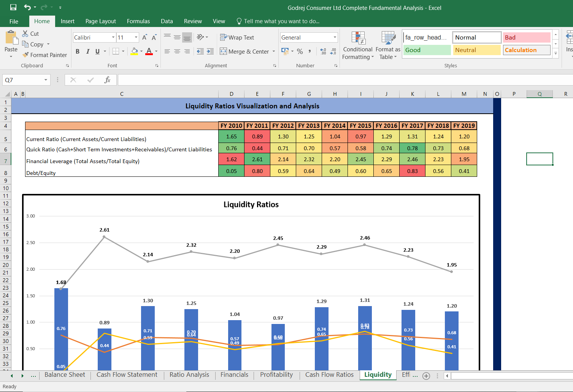Decrease font size with the smaller A icon
The width and height of the screenshot is (573, 392).
(x=154, y=37)
